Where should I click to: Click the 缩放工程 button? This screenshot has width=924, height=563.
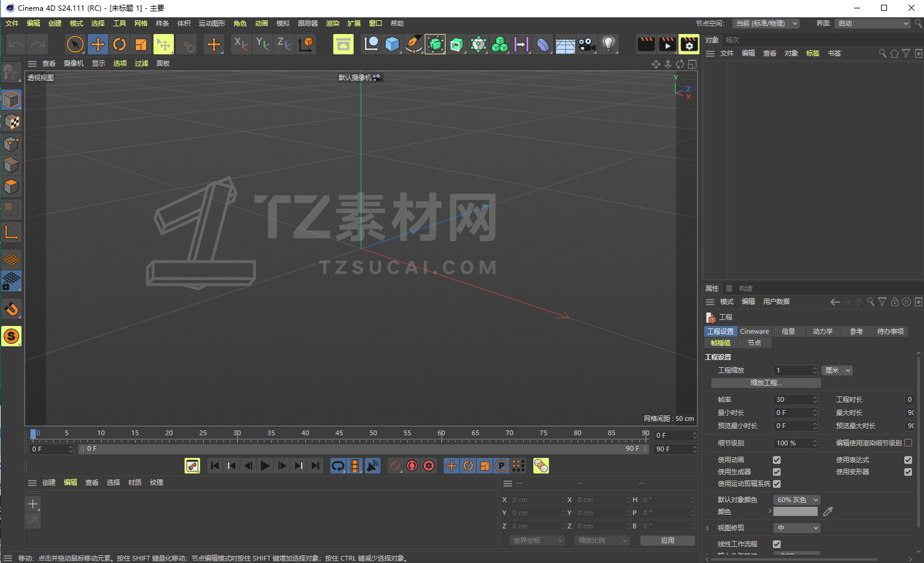(766, 383)
